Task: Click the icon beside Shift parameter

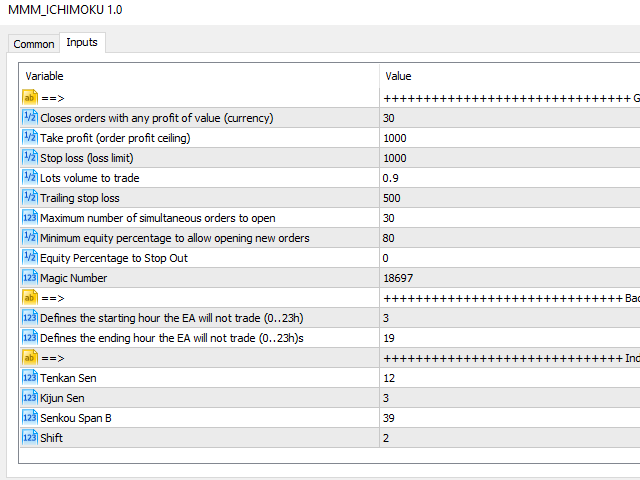Action: coord(29,438)
